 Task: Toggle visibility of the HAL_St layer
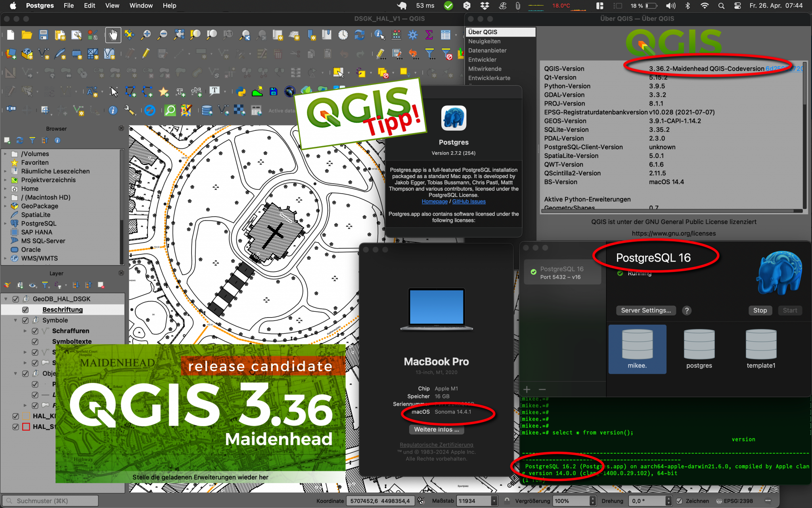(x=16, y=427)
